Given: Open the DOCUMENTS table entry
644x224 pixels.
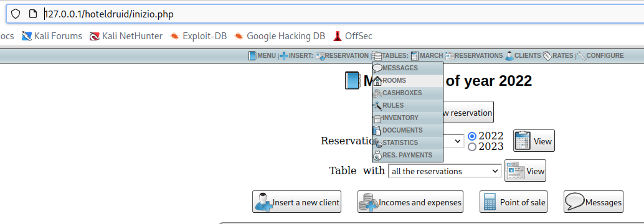Looking at the screenshot, I should [x=407, y=130].
